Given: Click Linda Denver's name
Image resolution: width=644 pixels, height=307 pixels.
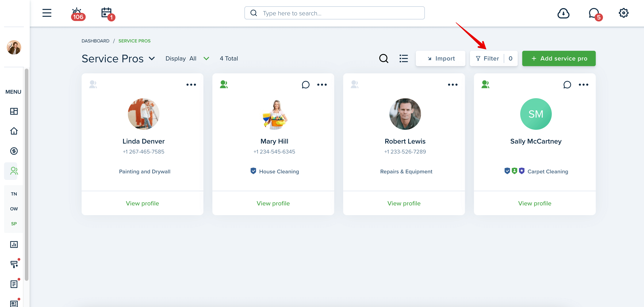Looking at the screenshot, I should (x=143, y=141).
